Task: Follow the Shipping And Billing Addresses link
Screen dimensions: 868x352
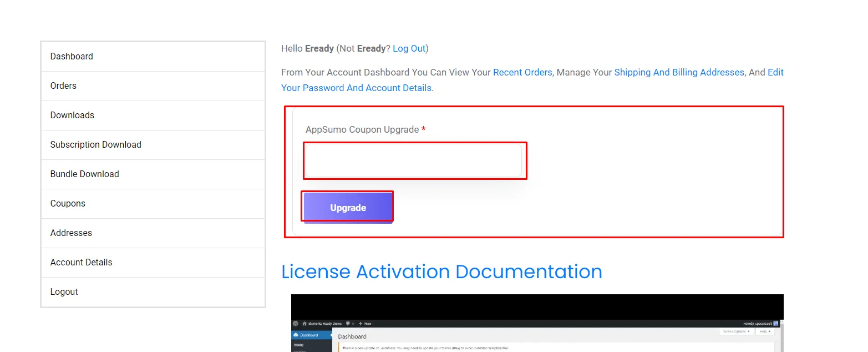Action: click(x=679, y=72)
